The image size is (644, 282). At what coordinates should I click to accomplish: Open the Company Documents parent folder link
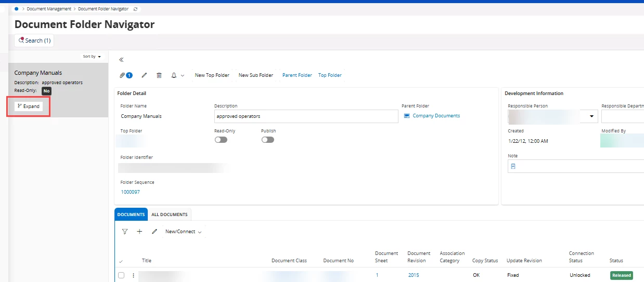click(436, 116)
